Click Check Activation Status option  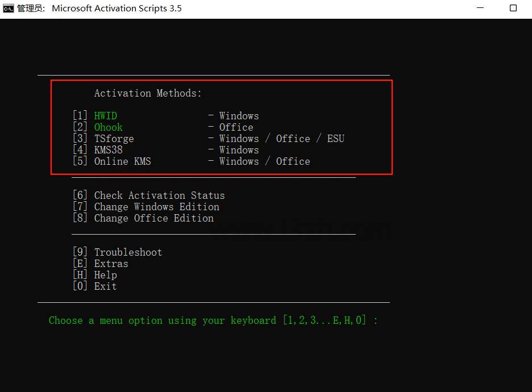[x=159, y=195]
